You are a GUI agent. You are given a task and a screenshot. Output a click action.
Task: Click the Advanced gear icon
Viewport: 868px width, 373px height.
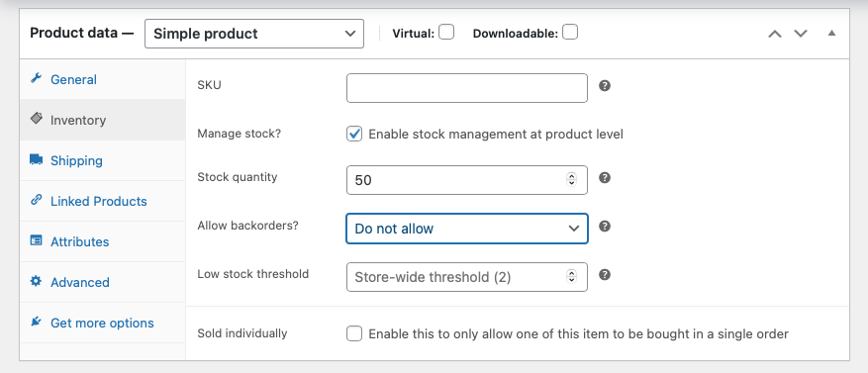pos(36,281)
